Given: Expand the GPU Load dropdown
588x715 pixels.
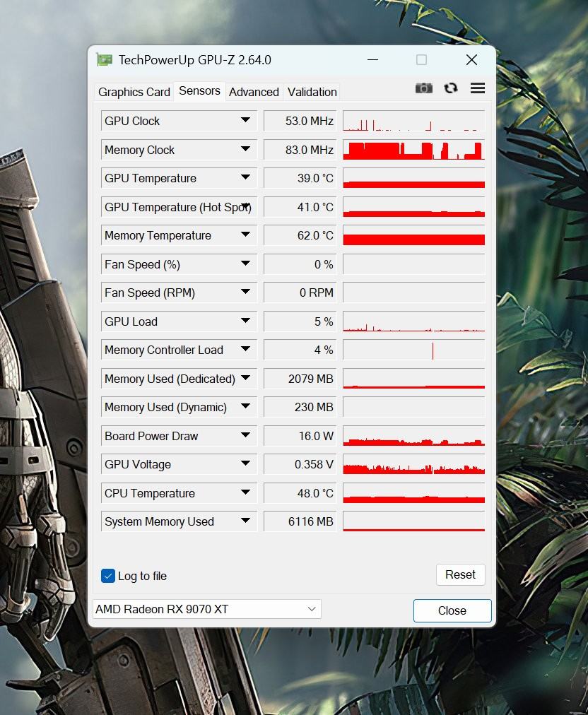Looking at the screenshot, I should click(x=245, y=321).
